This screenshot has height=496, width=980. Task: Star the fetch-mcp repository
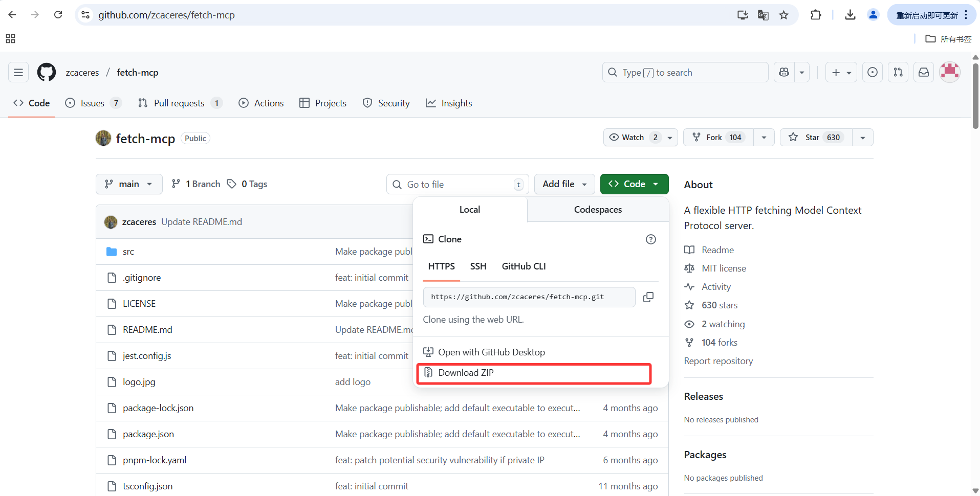(816, 138)
